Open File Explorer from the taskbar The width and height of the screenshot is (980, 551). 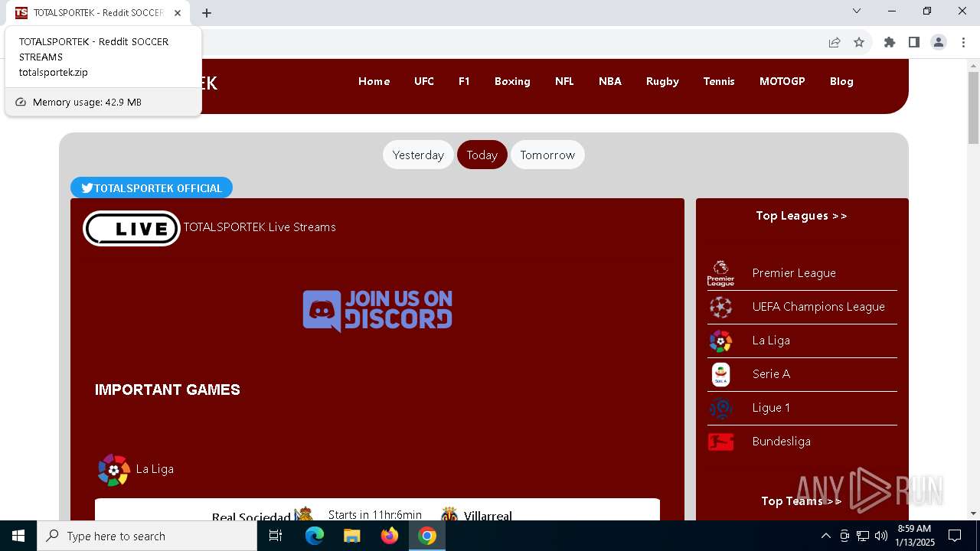[x=351, y=536]
